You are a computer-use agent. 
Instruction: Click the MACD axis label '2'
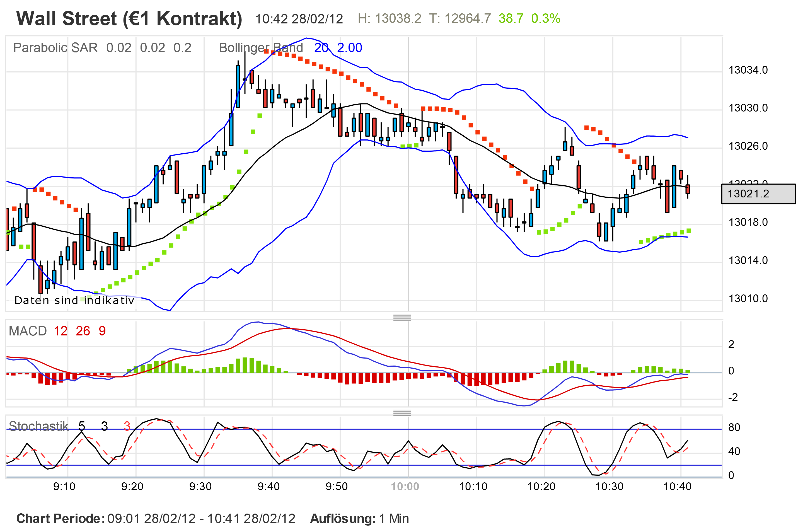click(731, 345)
